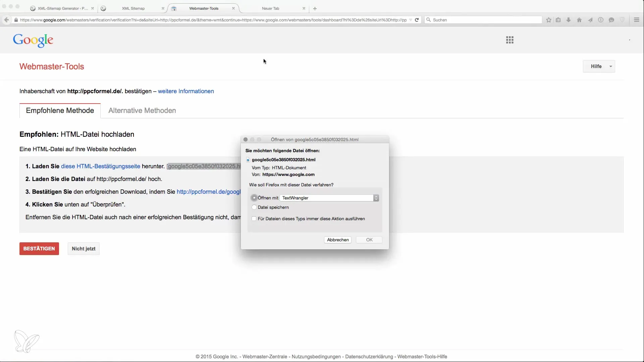The height and width of the screenshot is (362, 644).
Task: Open the http://ppcformel.de/googl verification link
Action: click(x=209, y=192)
